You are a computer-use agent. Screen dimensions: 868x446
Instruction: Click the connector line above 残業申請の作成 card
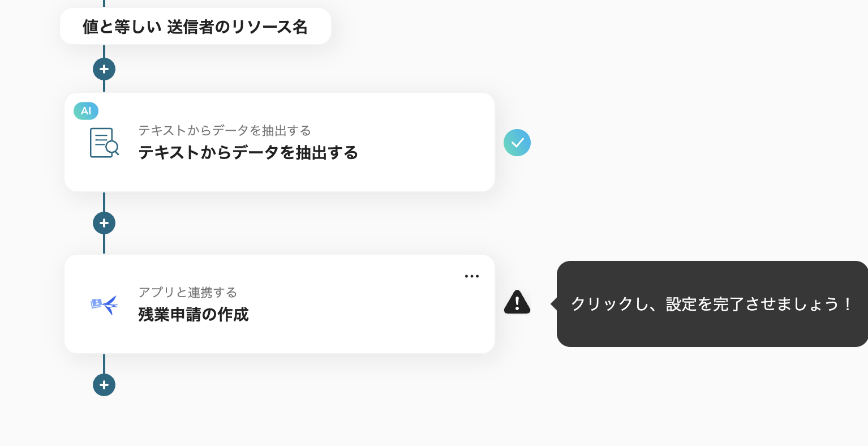pos(104,245)
